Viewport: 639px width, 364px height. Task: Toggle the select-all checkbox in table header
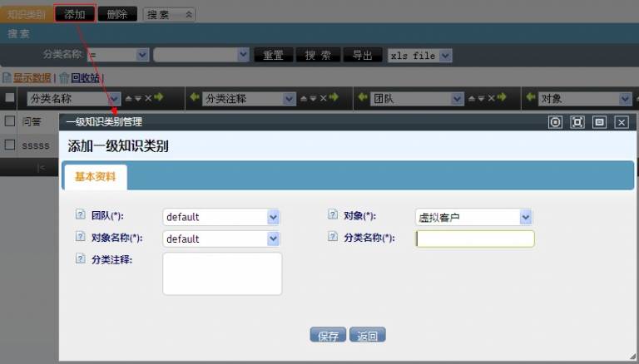(x=10, y=98)
